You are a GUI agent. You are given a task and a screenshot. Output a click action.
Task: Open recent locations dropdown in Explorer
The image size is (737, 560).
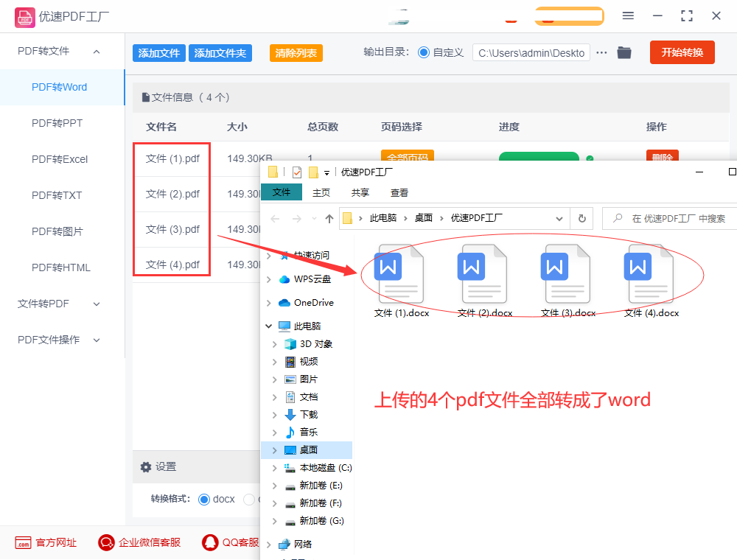click(x=315, y=218)
